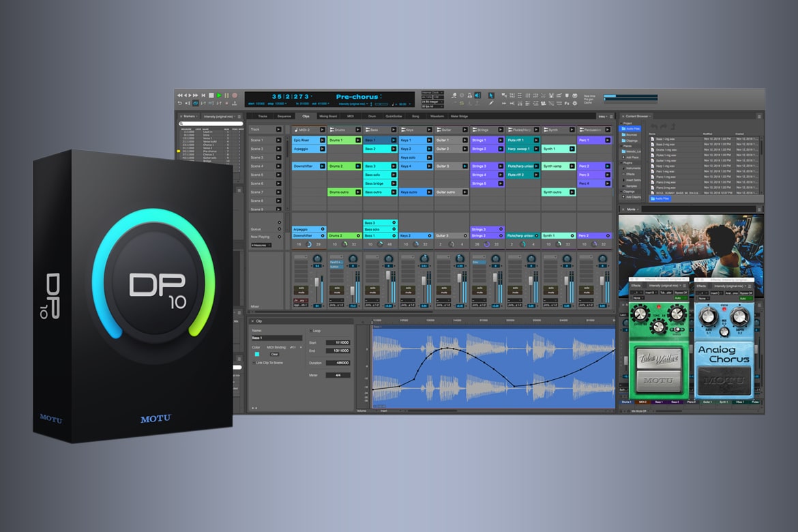Select the arrow pointer tool in toolbar
This screenshot has width=798, height=532.
tap(491, 95)
